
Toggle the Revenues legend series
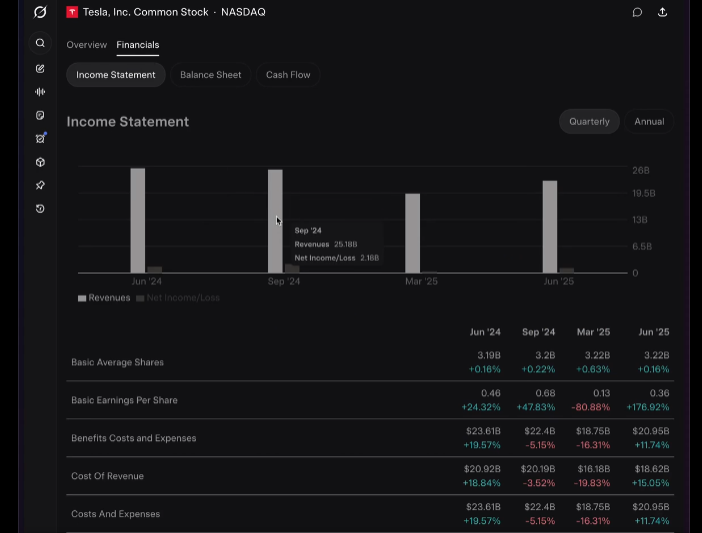pos(104,298)
